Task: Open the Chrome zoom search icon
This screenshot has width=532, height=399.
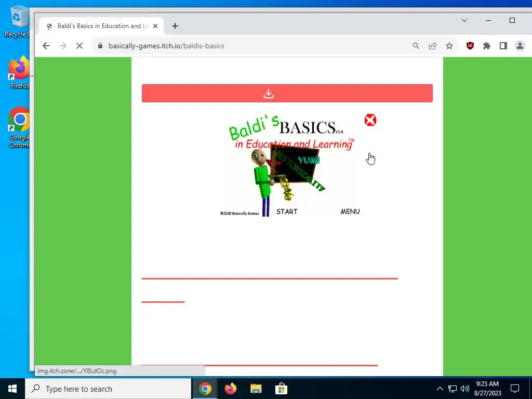Action: (x=416, y=46)
